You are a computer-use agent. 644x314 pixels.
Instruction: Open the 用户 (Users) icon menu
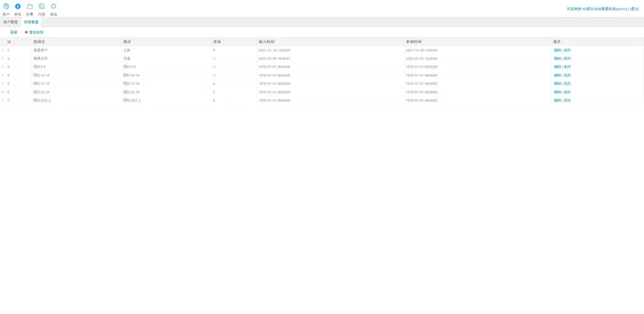pyautogui.click(x=6, y=7)
